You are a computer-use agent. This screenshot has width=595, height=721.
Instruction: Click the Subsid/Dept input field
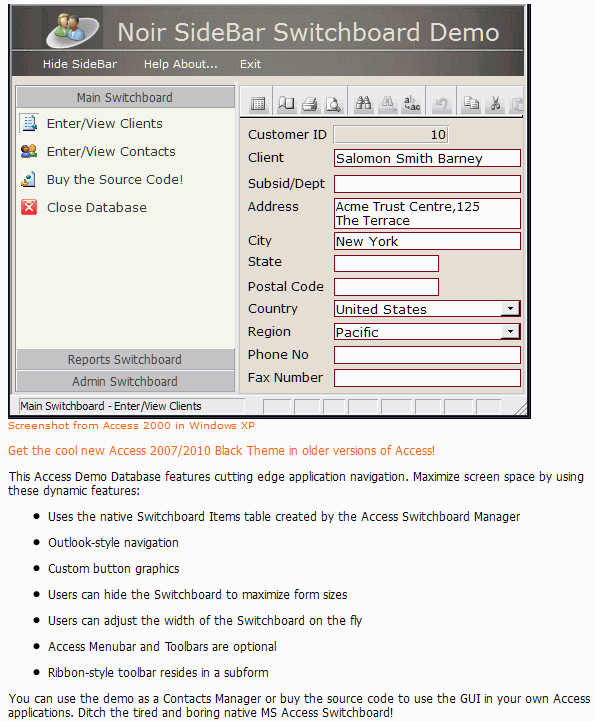(x=427, y=183)
